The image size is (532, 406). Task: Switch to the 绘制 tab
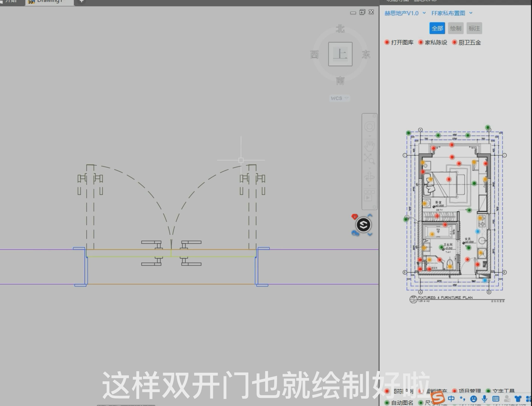(455, 28)
